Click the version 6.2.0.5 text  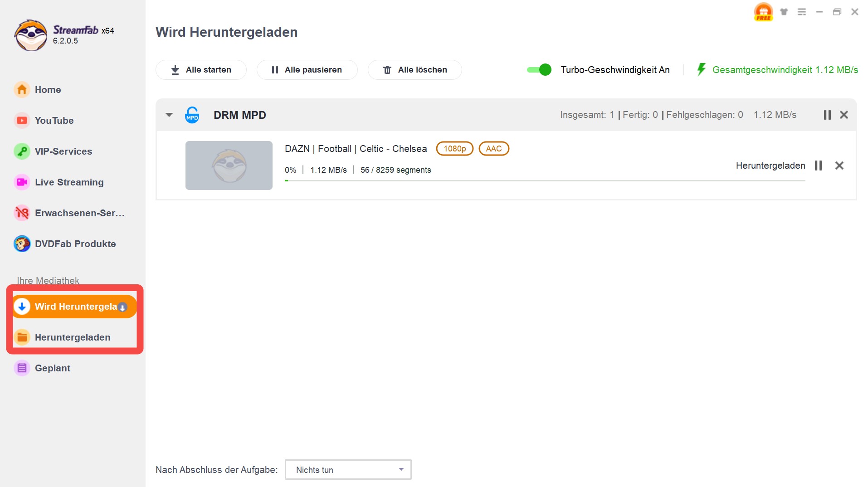point(65,41)
